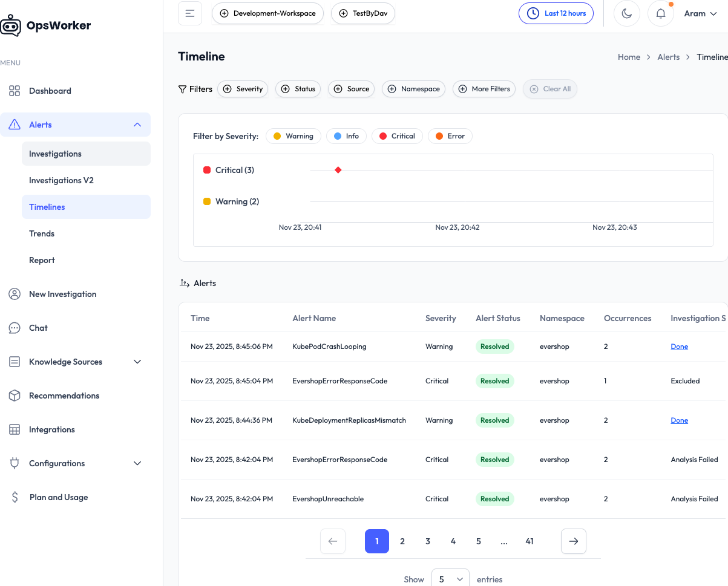
Task: Open notifications bell icon
Action: click(x=661, y=13)
